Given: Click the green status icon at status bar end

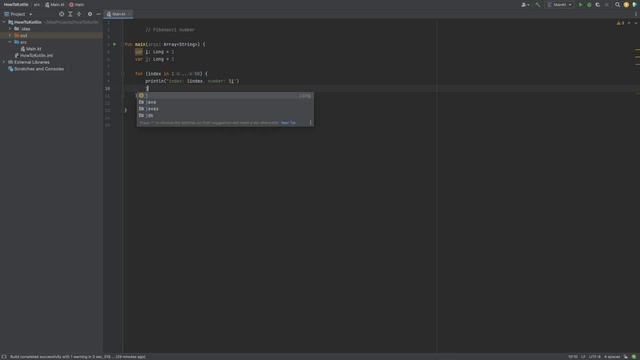Looking at the screenshot, I should 634,357.
